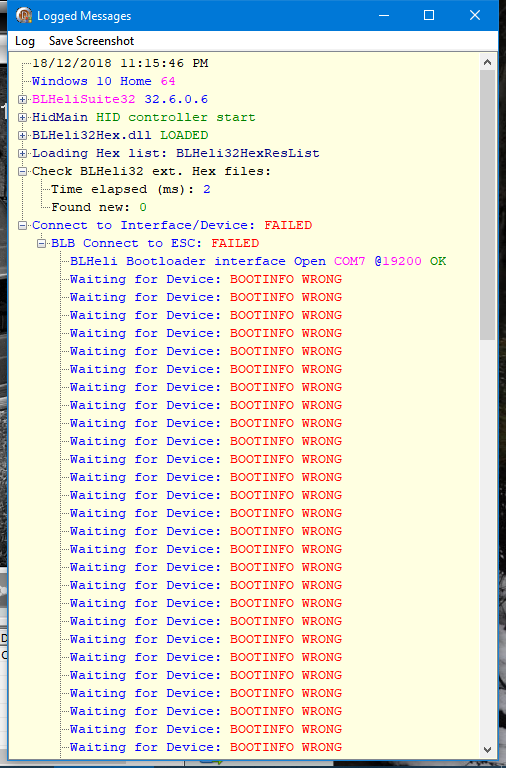Click the scrollbar down arrow
506x768 pixels.
487,749
